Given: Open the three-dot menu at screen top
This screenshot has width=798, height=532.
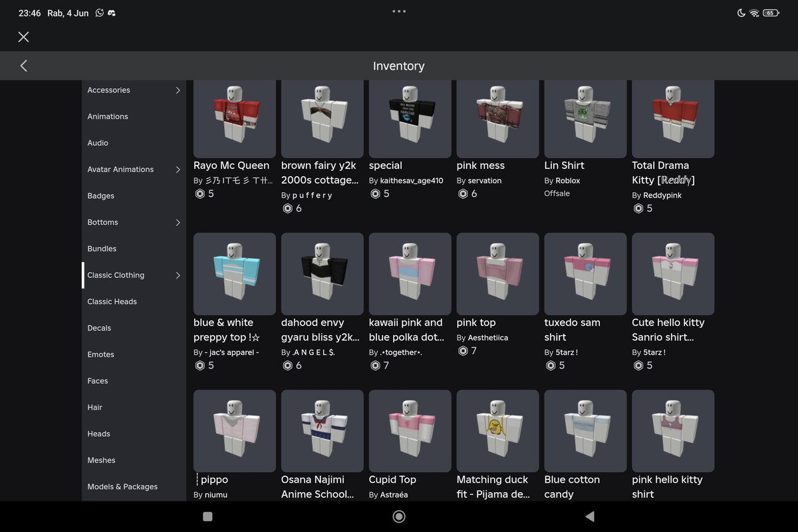Looking at the screenshot, I should (x=398, y=11).
